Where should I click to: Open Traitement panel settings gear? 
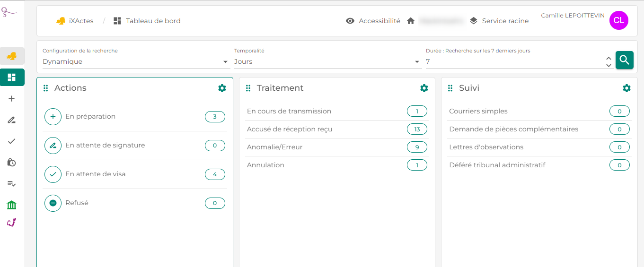[424, 88]
